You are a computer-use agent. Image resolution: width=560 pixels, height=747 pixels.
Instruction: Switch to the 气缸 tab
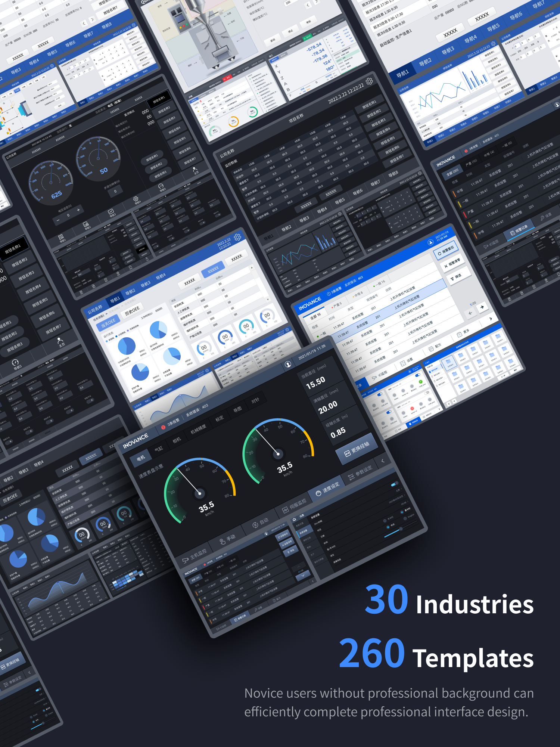click(x=159, y=449)
